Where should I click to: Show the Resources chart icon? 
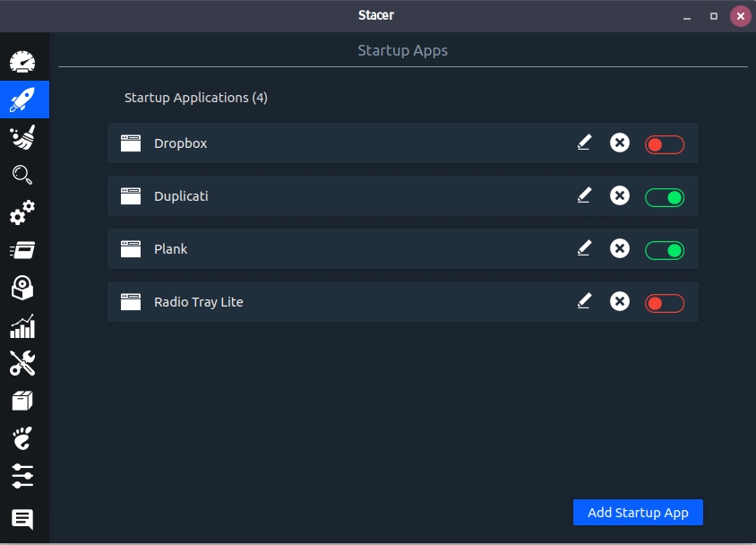pos(23,325)
